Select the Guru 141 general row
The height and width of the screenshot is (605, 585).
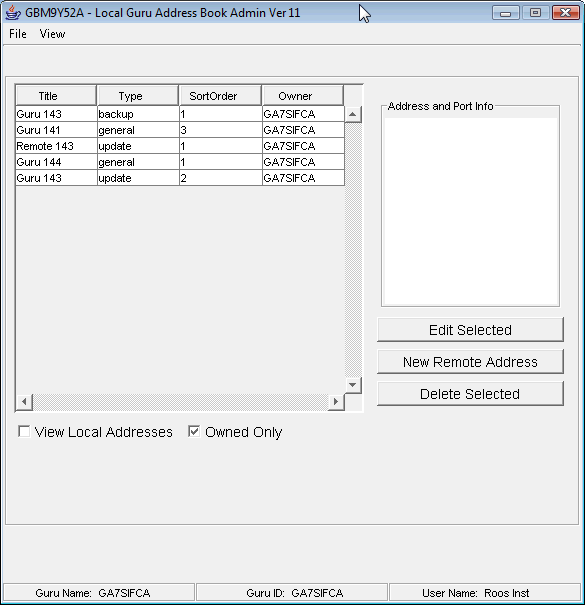pos(180,130)
